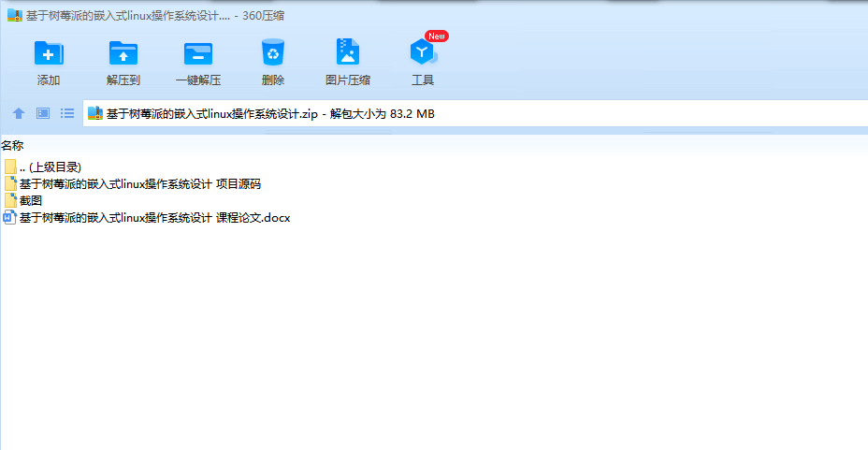Click the 图片压缩 label text
Screen dimensions: 868x450
(348, 80)
